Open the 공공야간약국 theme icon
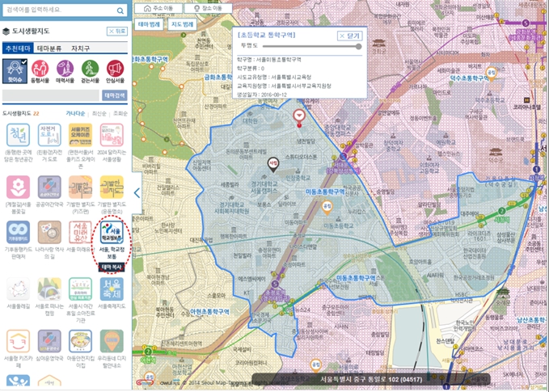This screenshot has width=549, height=392. 49,188
